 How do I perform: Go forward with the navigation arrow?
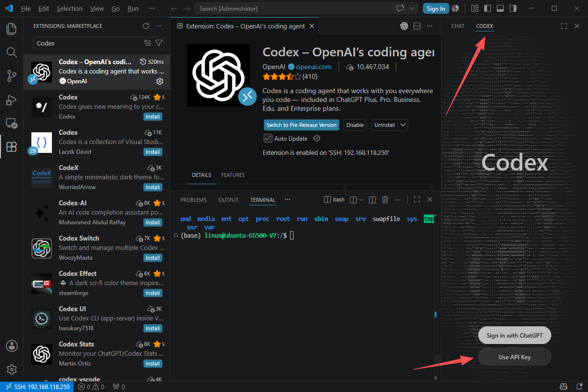tap(187, 8)
